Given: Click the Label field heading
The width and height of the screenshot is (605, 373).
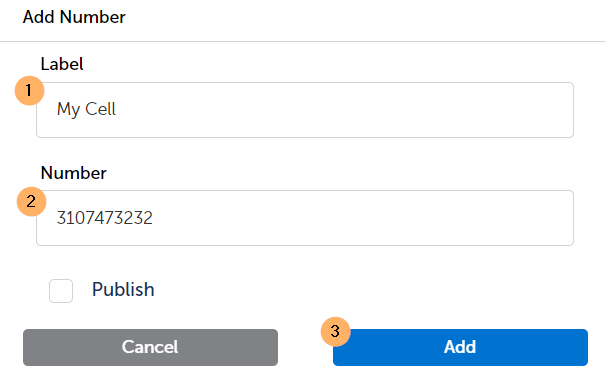Looking at the screenshot, I should [62, 64].
